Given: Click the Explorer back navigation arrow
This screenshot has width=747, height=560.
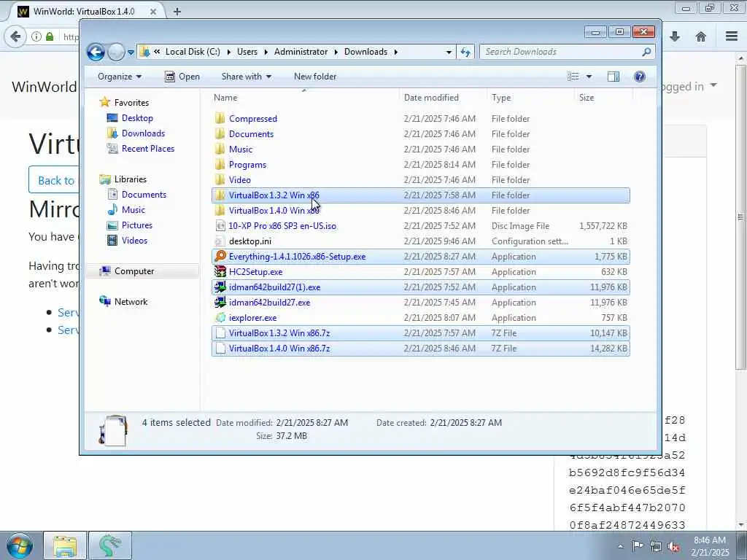Looking at the screenshot, I should click(96, 52).
